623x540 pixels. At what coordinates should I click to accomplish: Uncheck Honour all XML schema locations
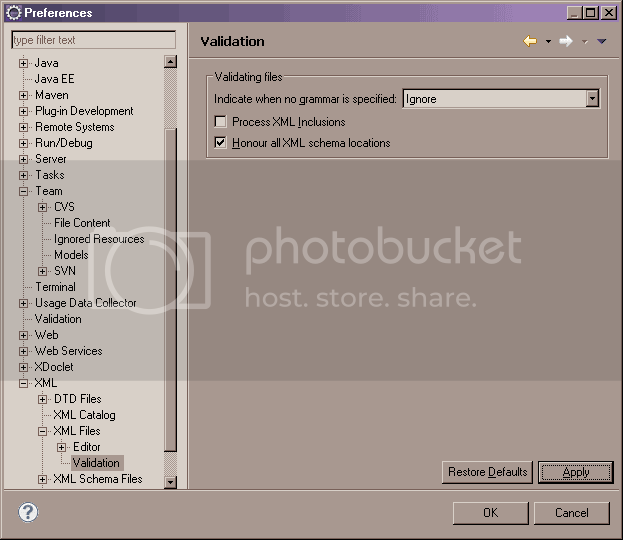(x=221, y=143)
